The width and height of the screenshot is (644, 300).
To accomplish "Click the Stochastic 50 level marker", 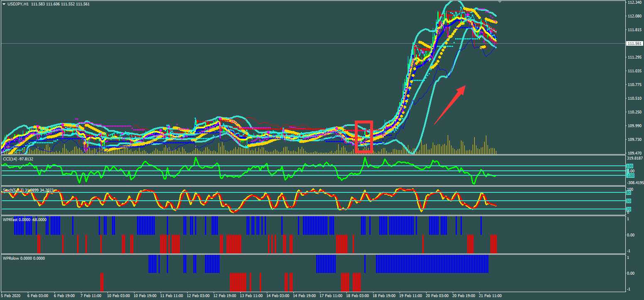I will (x=629, y=201).
